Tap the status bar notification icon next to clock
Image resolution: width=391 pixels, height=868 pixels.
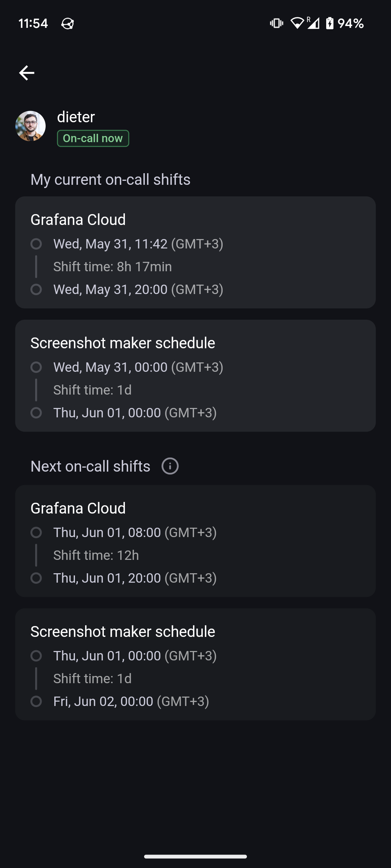click(x=68, y=24)
